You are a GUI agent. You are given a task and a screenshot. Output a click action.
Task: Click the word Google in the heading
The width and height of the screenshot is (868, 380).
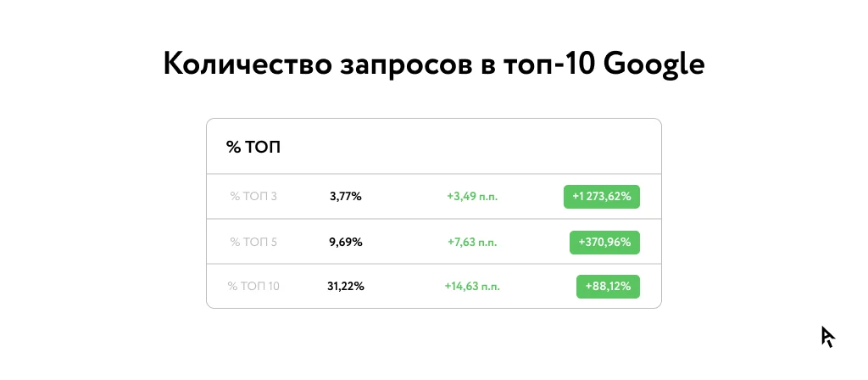point(654,64)
